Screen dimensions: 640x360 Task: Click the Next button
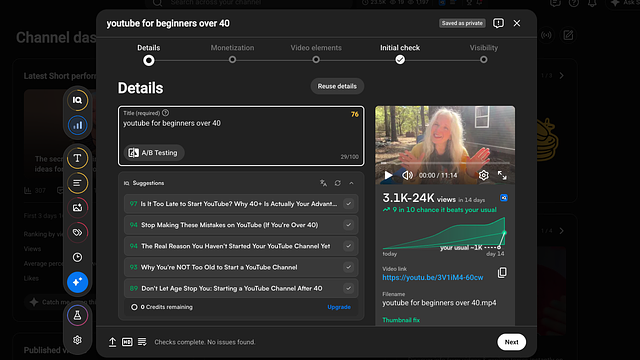[511, 342]
